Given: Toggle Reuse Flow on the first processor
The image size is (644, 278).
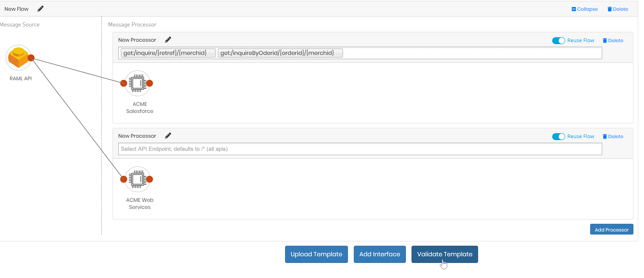Looking at the screenshot, I should (558, 40).
